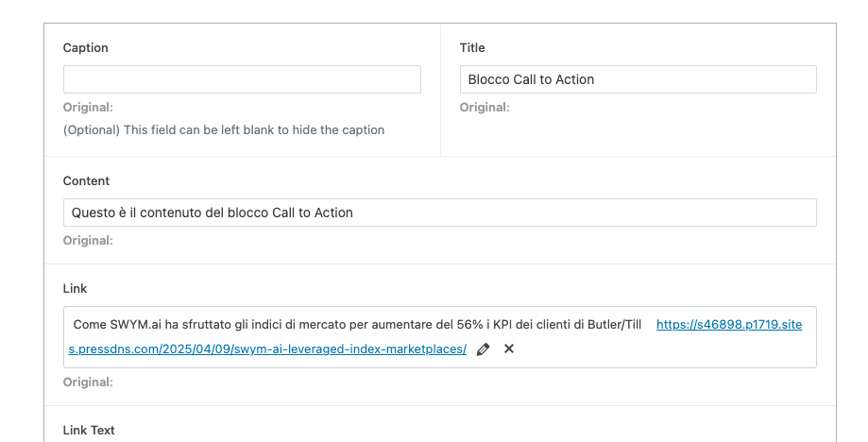868x442 pixels.
Task: Edit the link with the pencil icon
Action: [x=483, y=349]
